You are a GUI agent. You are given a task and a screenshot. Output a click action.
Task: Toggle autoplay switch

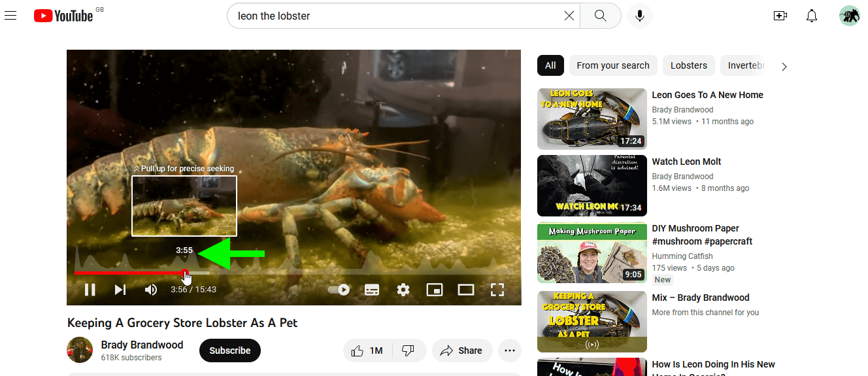click(x=339, y=289)
